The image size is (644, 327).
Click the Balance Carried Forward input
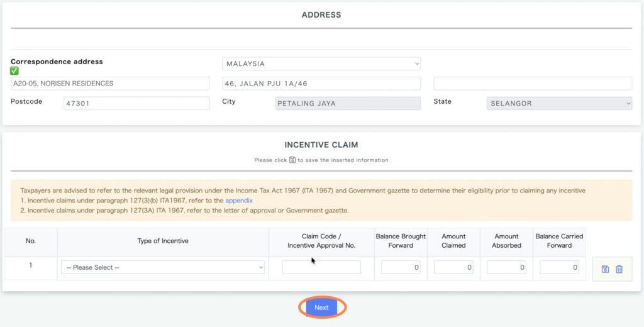[559, 268]
